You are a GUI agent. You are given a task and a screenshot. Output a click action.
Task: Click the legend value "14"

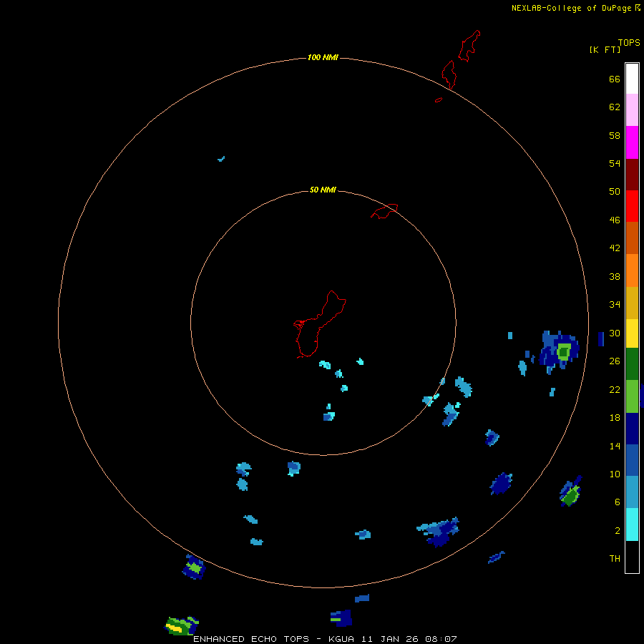[615, 446]
